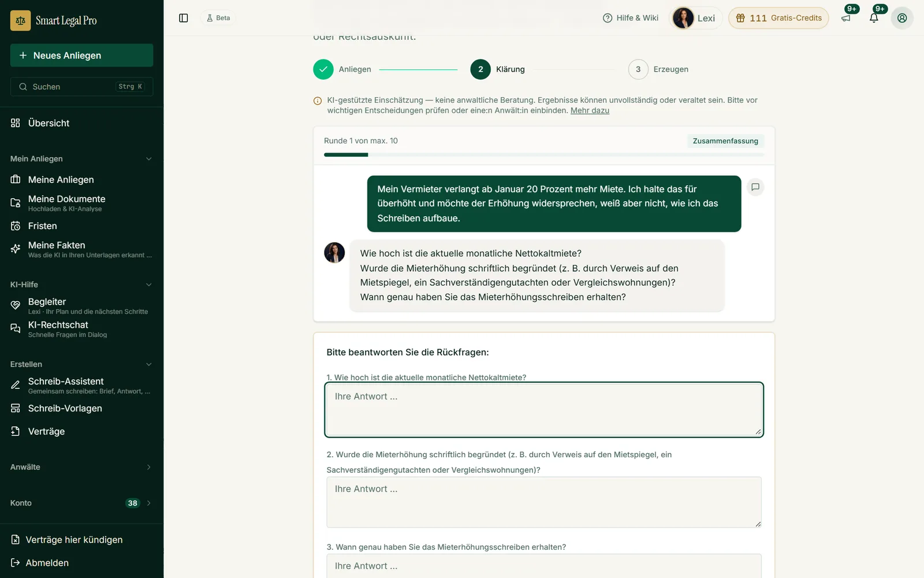The image size is (924, 578).
Task: Toggle the sidebar panel icon
Action: [184, 18]
